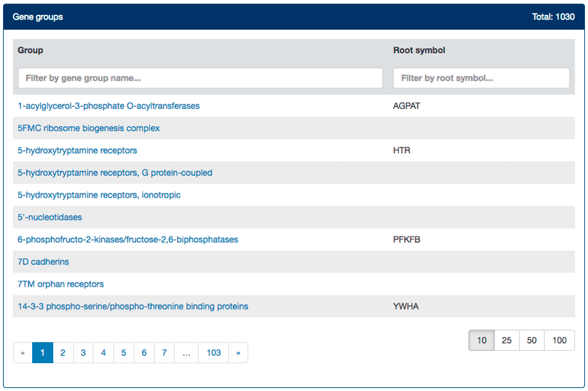Show 50 rows per page
Image resolution: width=588 pixels, height=391 pixels.
point(532,340)
